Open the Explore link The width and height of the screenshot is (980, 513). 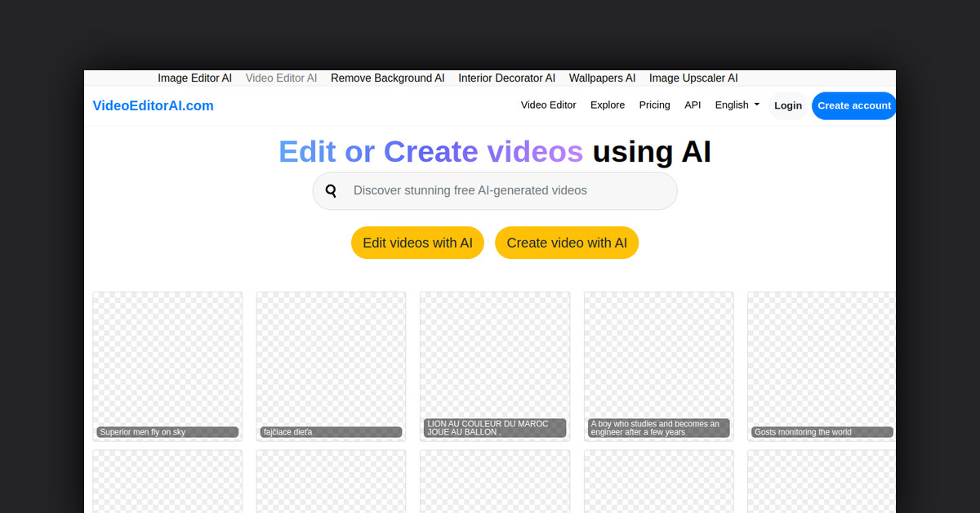[608, 105]
